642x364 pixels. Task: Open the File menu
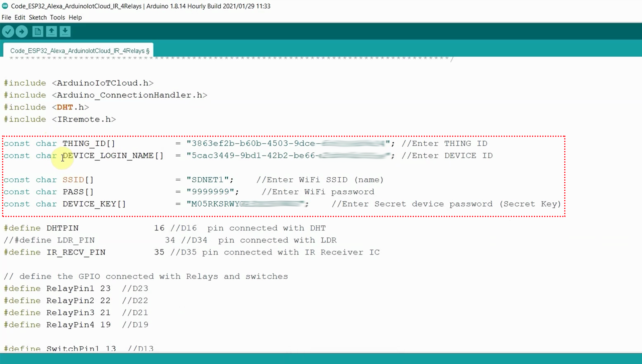[6, 17]
